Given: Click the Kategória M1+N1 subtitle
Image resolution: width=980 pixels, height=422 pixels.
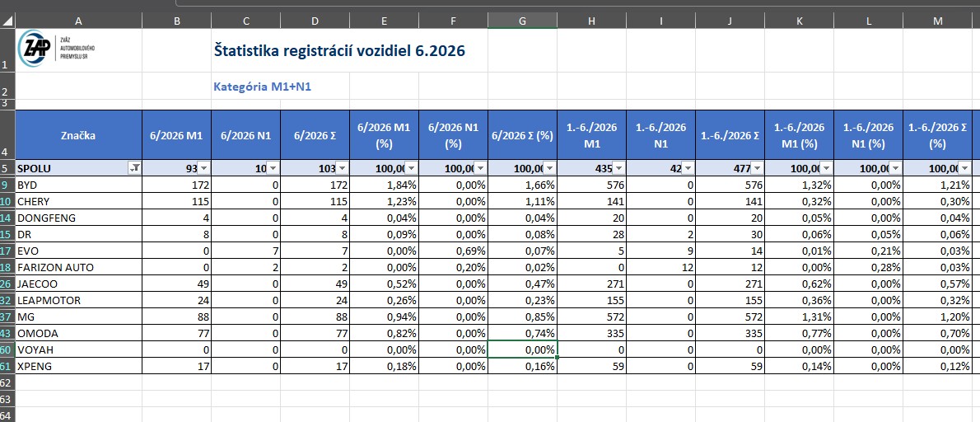Looking at the screenshot, I should tap(263, 87).
